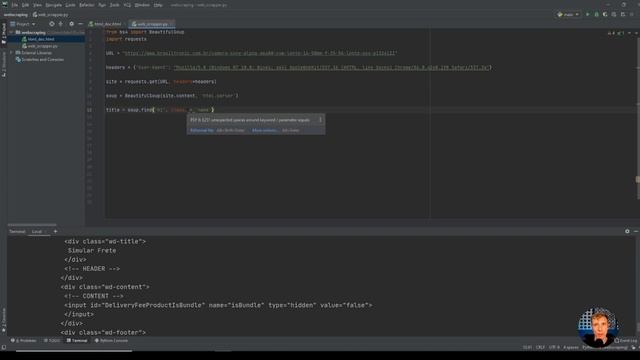This screenshot has width=640, height=360.
Task: Open the VCS menu
Action: [x=127, y=5]
